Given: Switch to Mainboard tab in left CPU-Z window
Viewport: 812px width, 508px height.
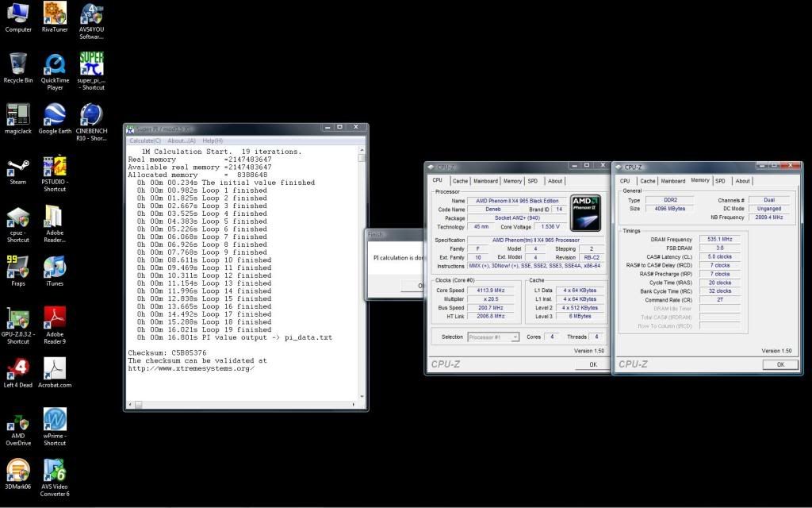Looking at the screenshot, I should (485, 181).
